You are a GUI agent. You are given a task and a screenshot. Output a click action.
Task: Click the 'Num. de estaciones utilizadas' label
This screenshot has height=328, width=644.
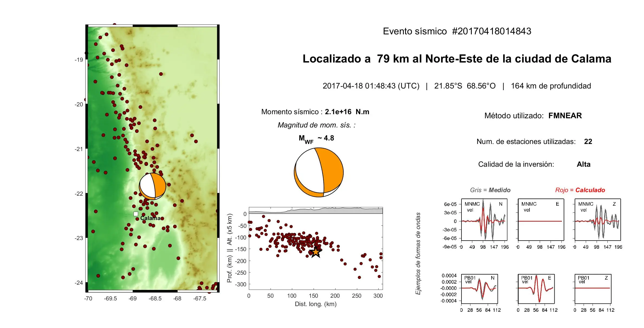point(526,142)
